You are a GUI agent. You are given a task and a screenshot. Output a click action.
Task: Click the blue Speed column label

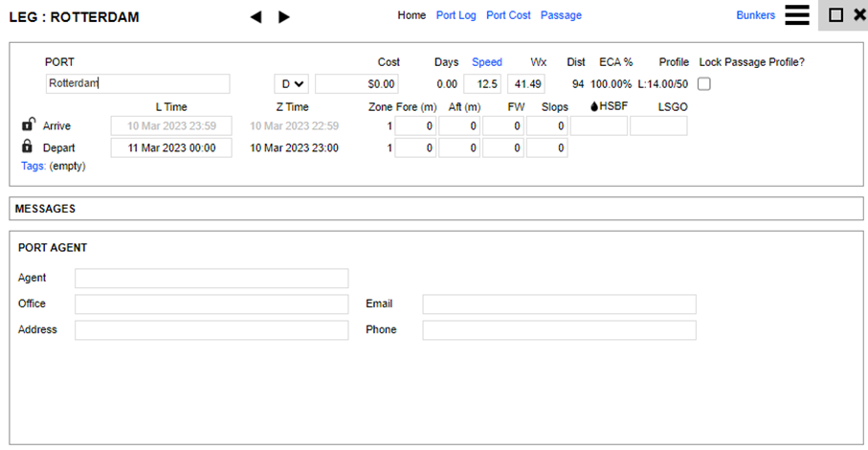(x=486, y=62)
